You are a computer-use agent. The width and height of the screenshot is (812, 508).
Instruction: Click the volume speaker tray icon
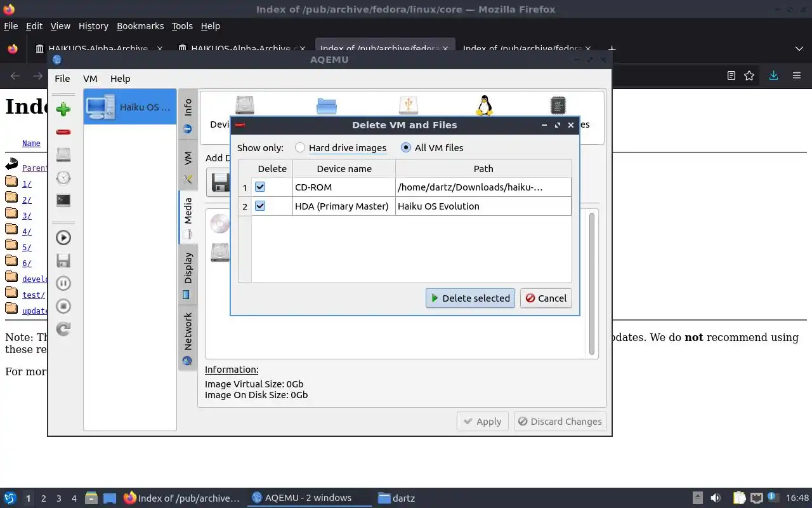pyautogui.click(x=716, y=498)
